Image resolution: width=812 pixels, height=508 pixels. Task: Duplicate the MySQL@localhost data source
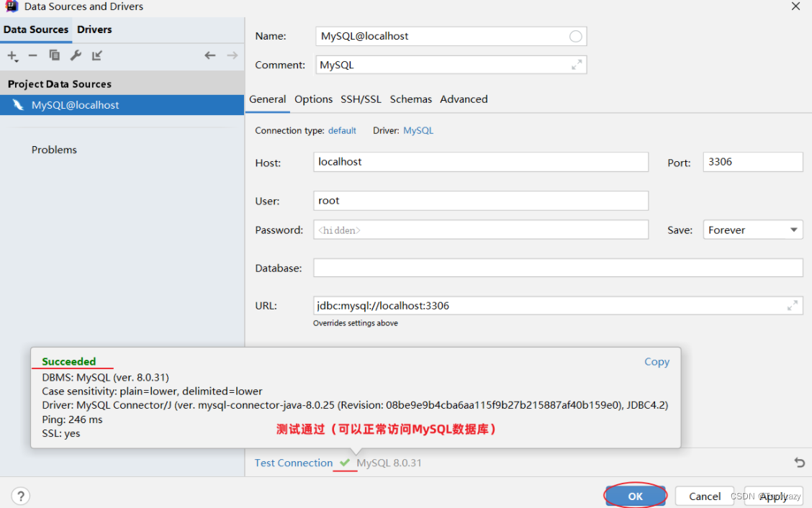(54, 55)
